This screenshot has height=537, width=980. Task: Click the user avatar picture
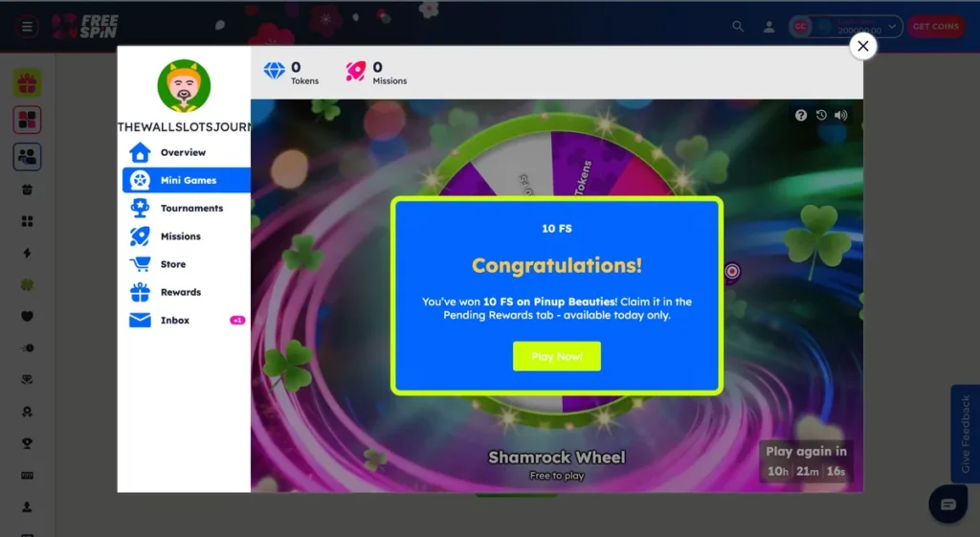point(184,86)
